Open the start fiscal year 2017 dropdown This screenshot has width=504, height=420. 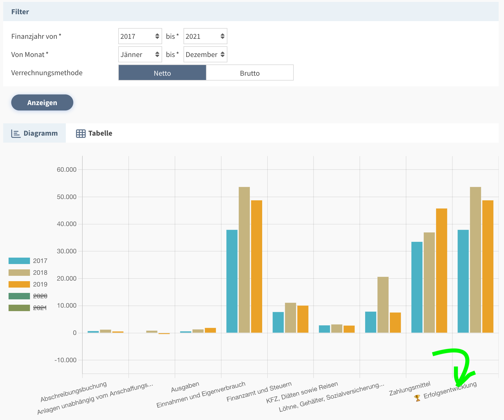(x=140, y=36)
